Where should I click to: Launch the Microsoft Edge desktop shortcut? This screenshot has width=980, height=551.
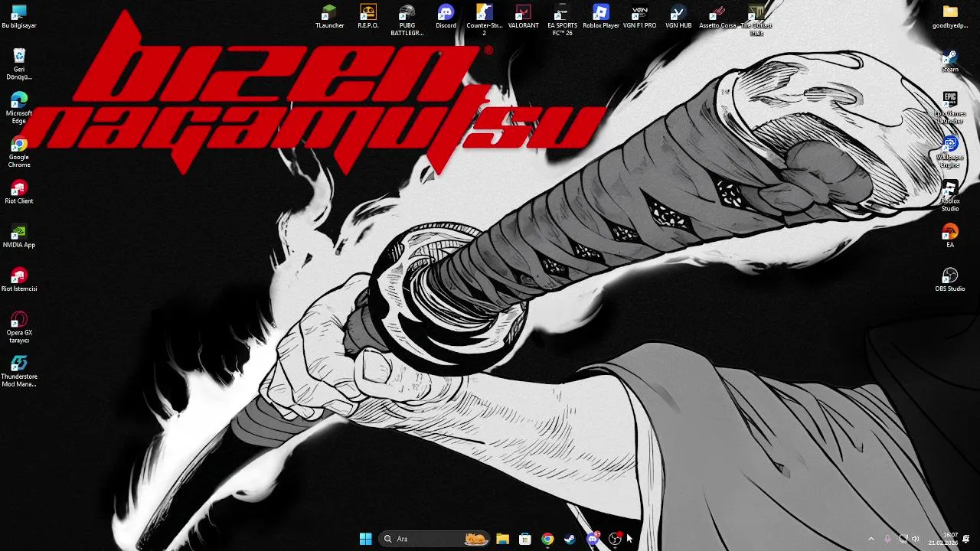[19, 108]
